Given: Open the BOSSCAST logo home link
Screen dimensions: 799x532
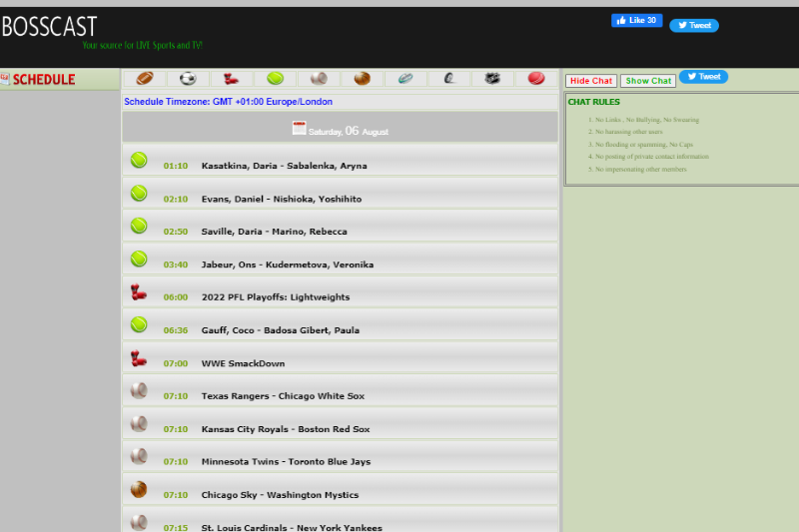Looking at the screenshot, I should click(x=49, y=27).
